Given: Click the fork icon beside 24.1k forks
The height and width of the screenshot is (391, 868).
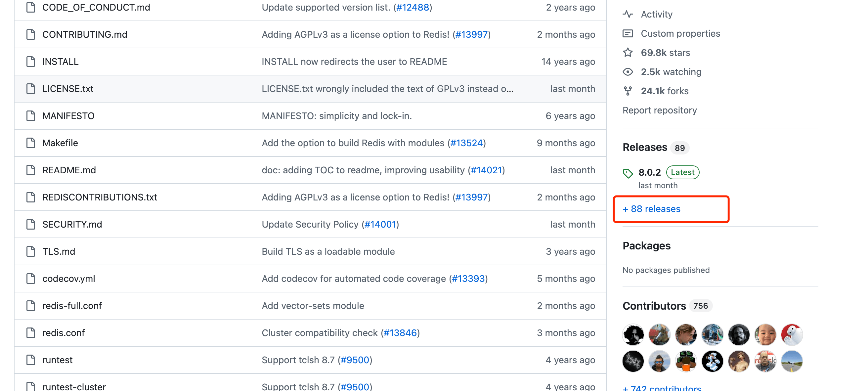Looking at the screenshot, I should coord(628,91).
